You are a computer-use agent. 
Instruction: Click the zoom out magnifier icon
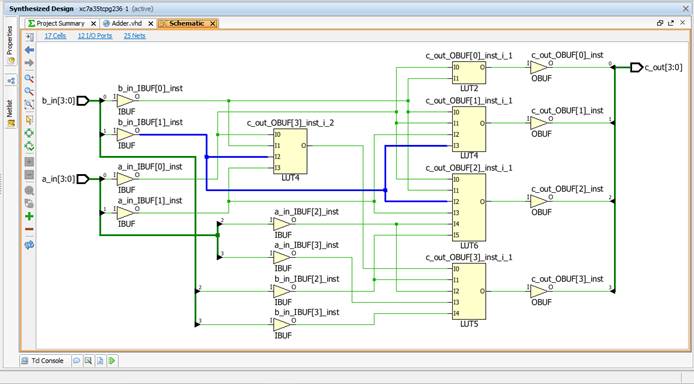(29, 91)
